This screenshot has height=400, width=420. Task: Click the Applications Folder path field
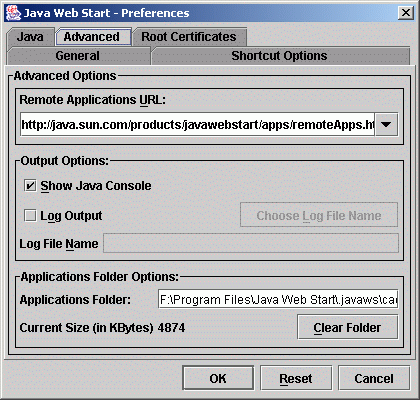278,299
